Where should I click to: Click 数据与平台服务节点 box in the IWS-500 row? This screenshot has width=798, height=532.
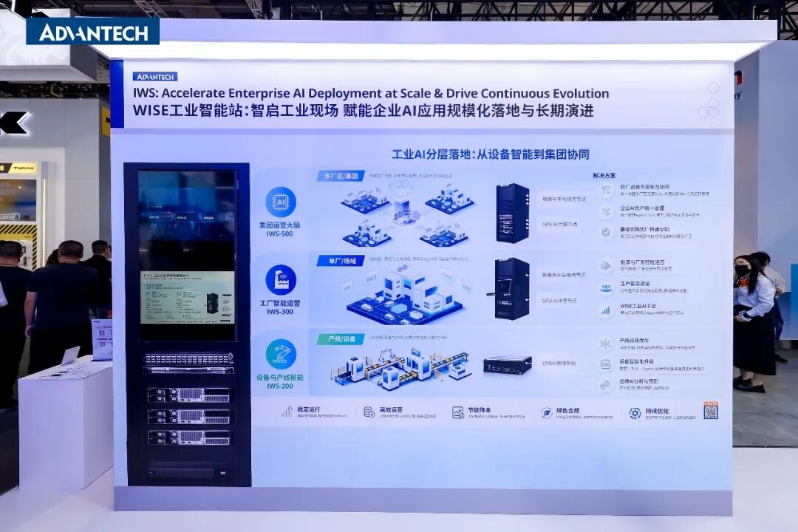(564, 199)
